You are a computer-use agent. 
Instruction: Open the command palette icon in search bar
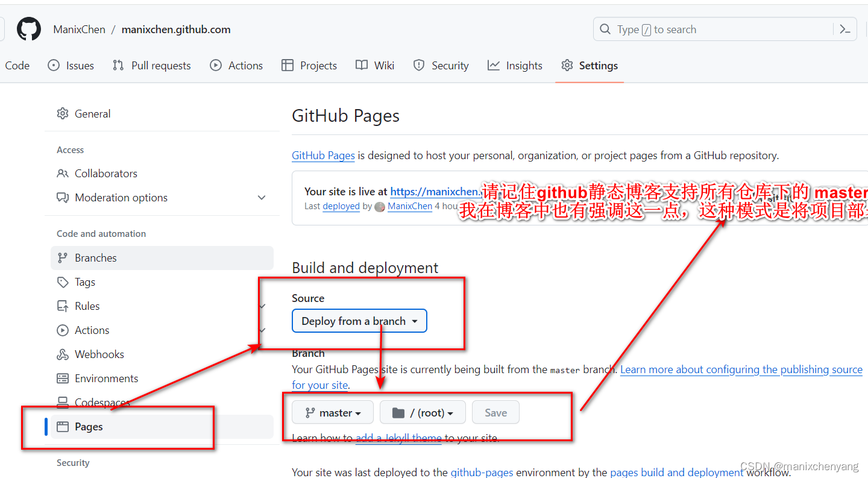[x=844, y=29]
